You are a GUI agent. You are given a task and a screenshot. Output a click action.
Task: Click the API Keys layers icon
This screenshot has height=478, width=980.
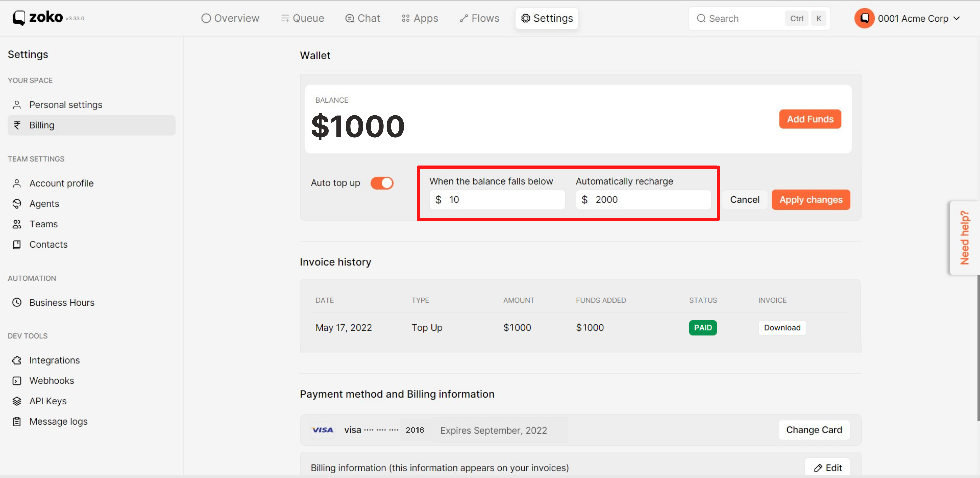(x=17, y=401)
